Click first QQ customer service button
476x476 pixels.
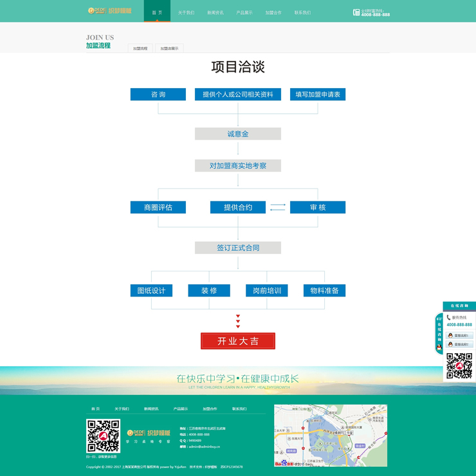click(x=459, y=336)
